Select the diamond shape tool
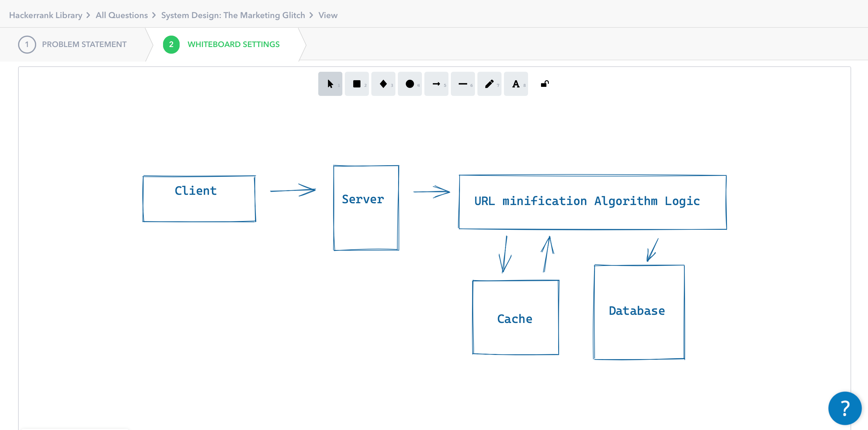This screenshot has width=868, height=430. click(383, 84)
